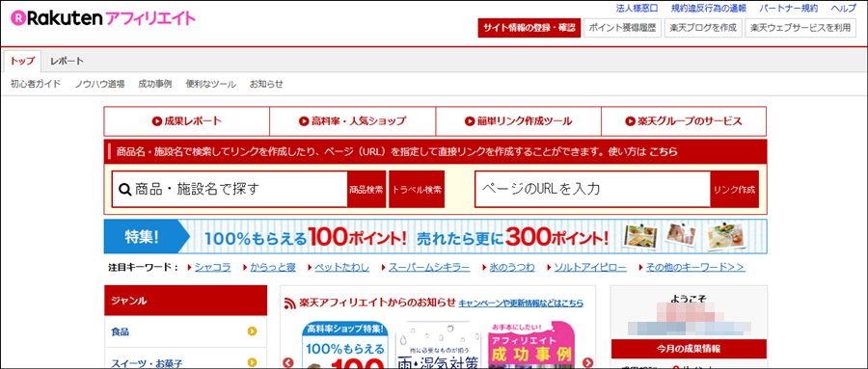Click the previous arrow of the news carousel

287,362
